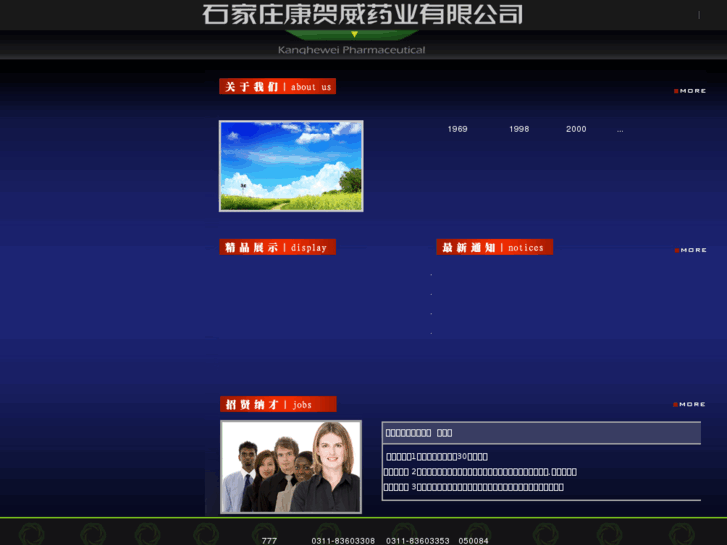Click job requirement line numbered 2
The image size is (727, 545).
pyautogui.click(x=480, y=472)
